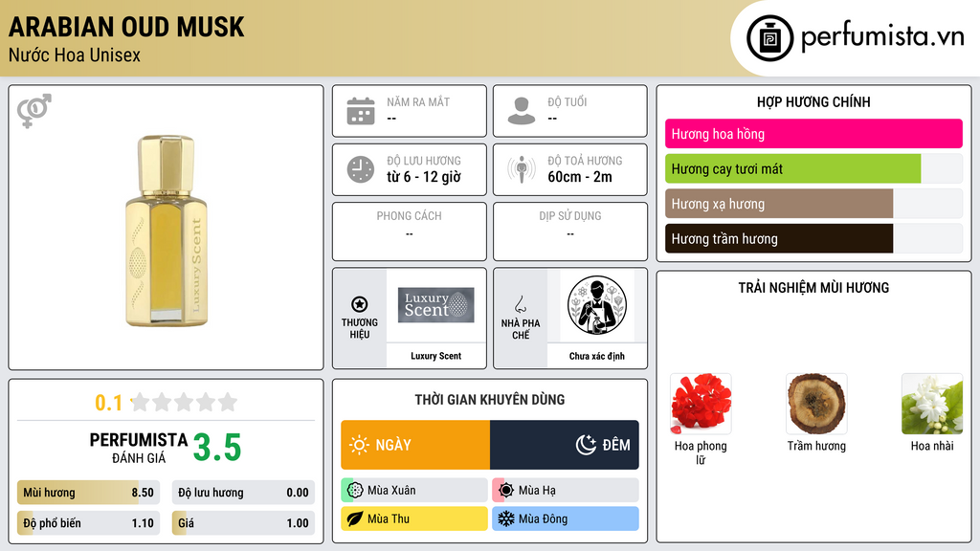The height and width of the screenshot is (551, 980).
Task: Click the Giá 1.00 score bar
Action: [x=243, y=523]
